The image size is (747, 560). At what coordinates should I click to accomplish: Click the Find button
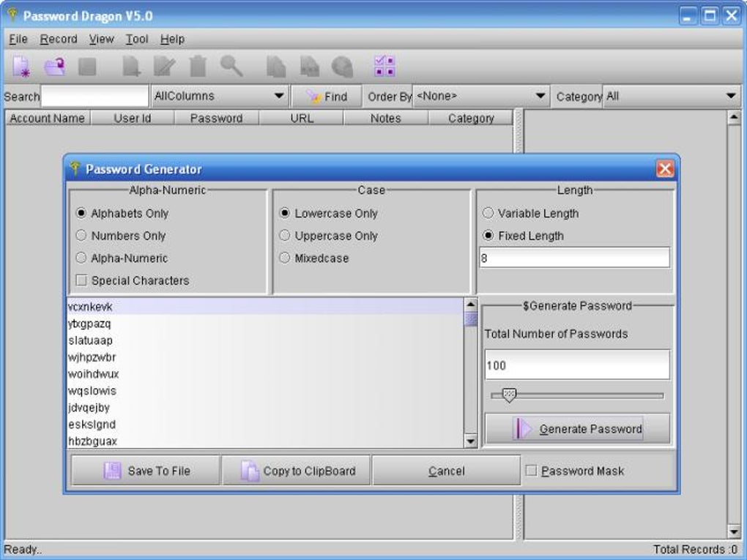click(x=327, y=97)
